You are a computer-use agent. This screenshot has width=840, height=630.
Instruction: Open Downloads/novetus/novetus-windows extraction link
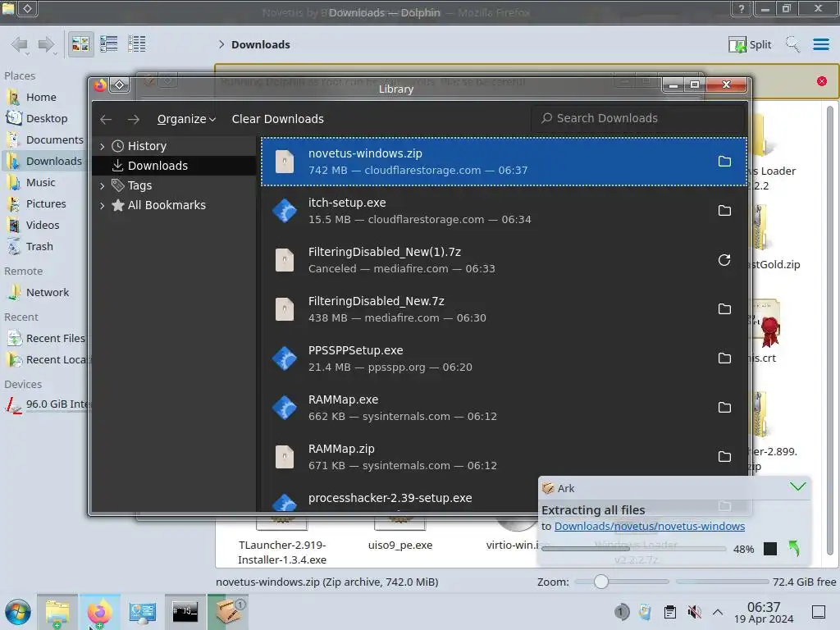coord(650,526)
